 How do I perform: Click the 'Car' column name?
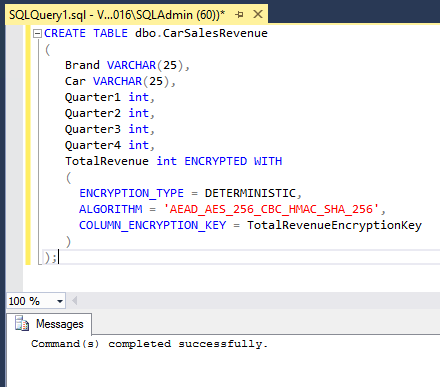point(75,81)
